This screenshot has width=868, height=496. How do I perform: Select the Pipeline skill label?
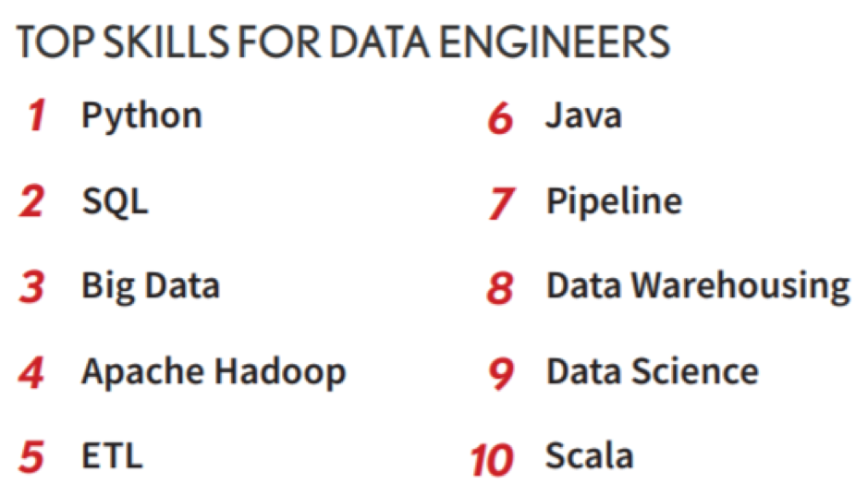click(614, 202)
